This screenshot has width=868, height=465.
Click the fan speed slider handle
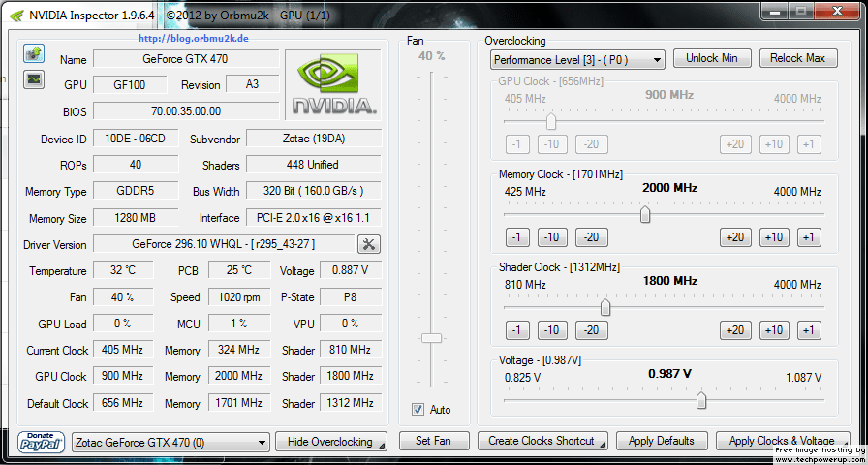pyautogui.click(x=431, y=338)
